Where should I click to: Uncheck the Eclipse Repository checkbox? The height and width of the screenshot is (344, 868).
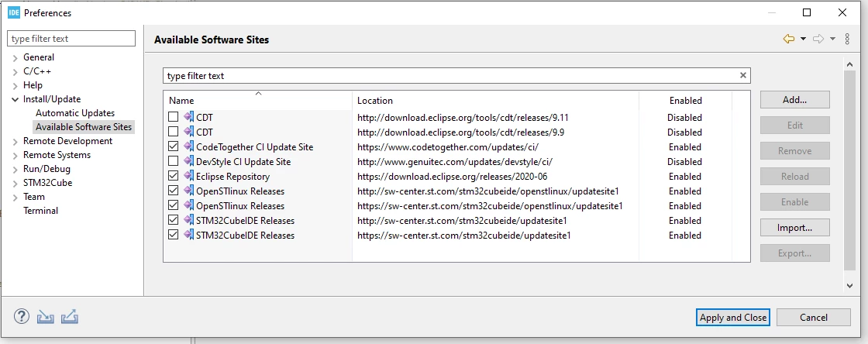point(174,176)
